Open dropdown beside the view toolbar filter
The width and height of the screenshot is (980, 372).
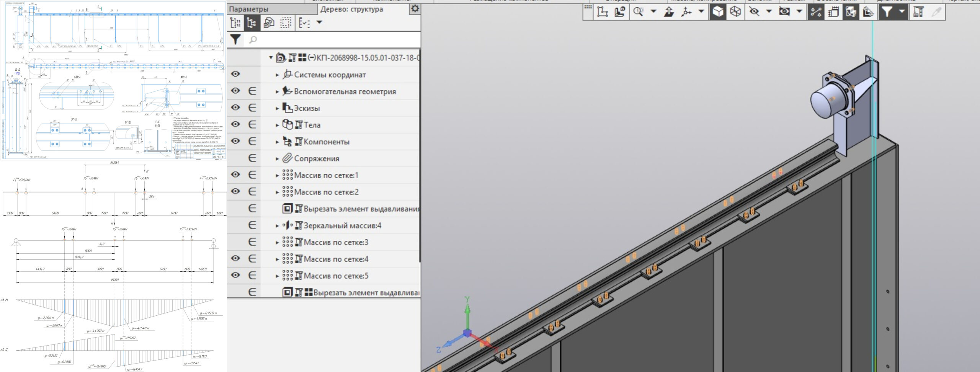[x=902, y=11]
